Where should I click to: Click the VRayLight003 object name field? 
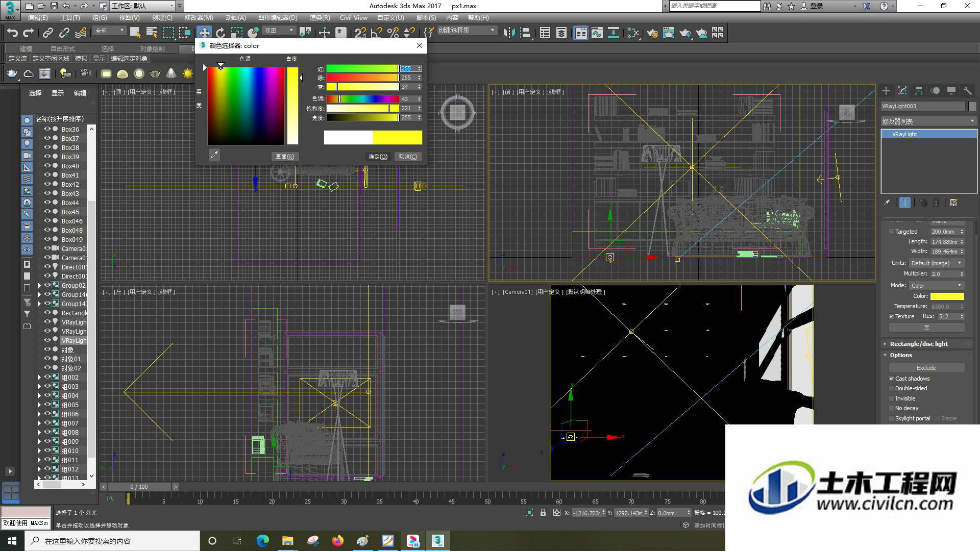(x=923, y=106)
